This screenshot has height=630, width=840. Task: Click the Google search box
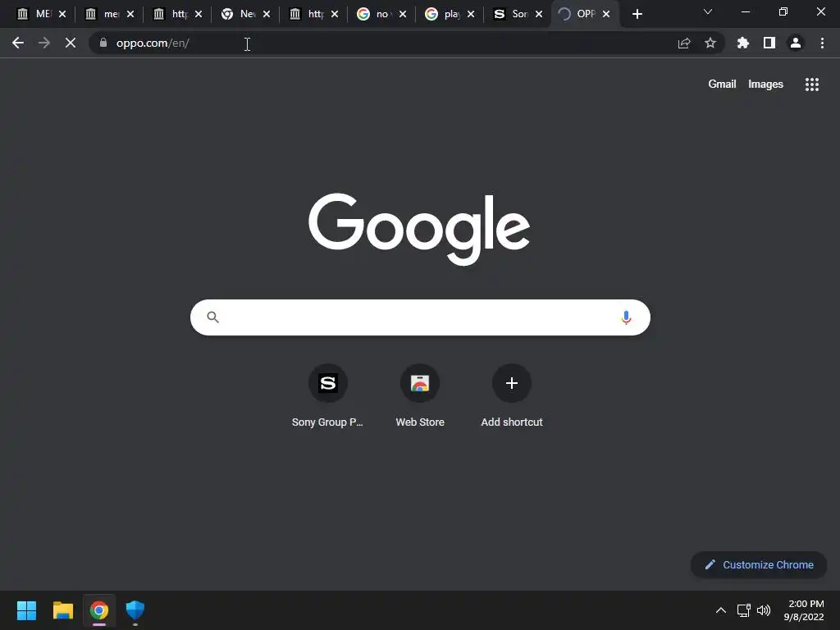pos(420,317)
